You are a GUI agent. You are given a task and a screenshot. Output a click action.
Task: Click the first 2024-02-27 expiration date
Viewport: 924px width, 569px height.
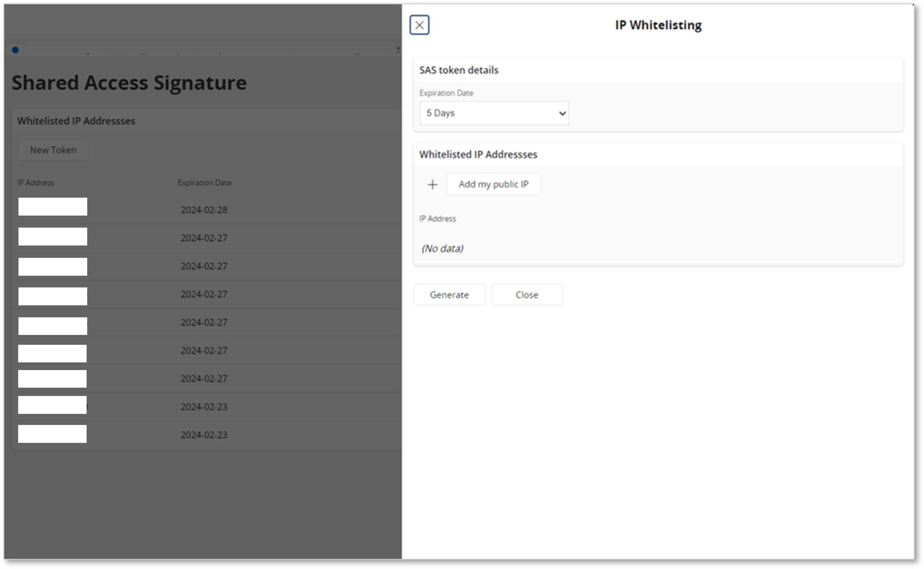pyautogui.click(x=204, y=238)
